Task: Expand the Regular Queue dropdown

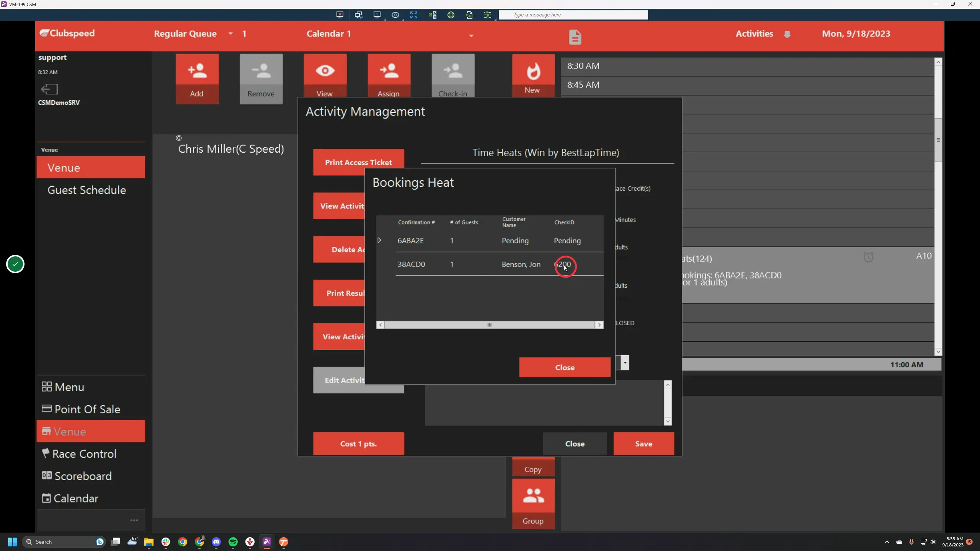Action: 230,34
